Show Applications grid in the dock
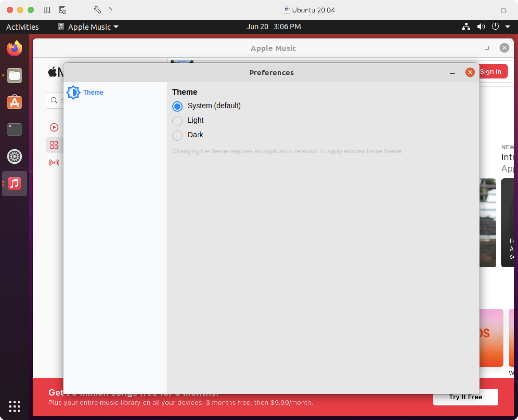 (x=15, y=406)
